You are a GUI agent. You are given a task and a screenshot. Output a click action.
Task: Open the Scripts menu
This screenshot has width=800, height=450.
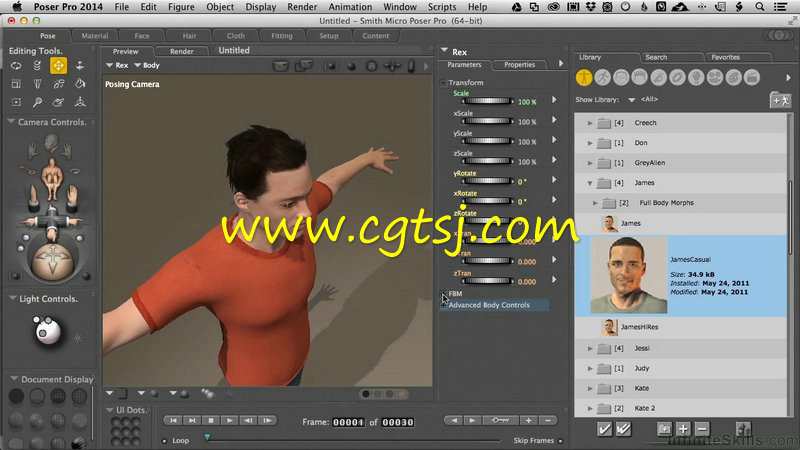click(x=442, y=7)
